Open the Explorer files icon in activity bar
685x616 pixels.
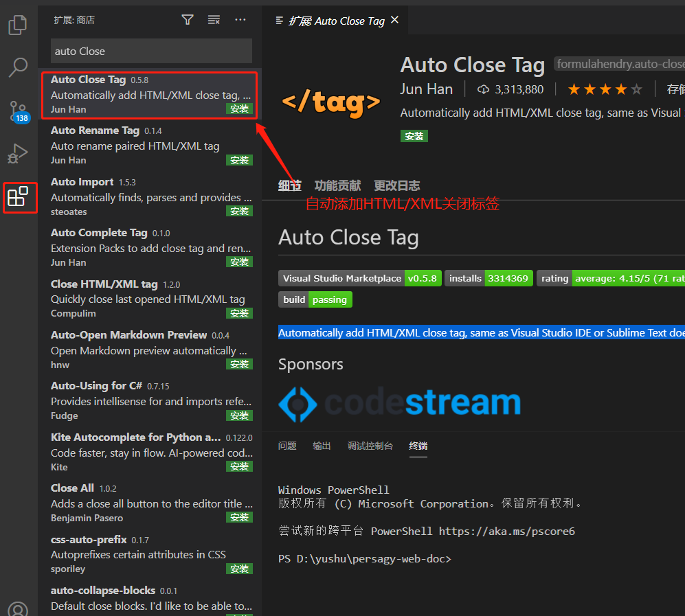(x=18, y=25)
